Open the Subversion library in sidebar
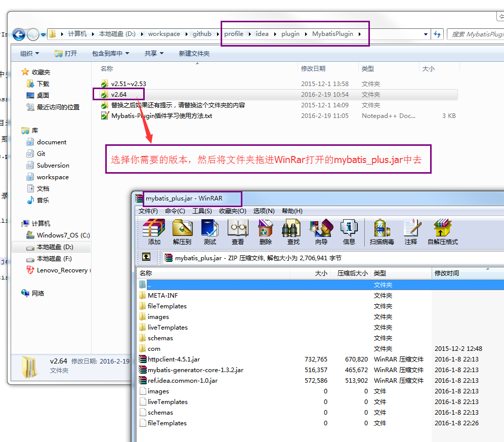Viewport: 504px width, 442px height. pos(48,166)
